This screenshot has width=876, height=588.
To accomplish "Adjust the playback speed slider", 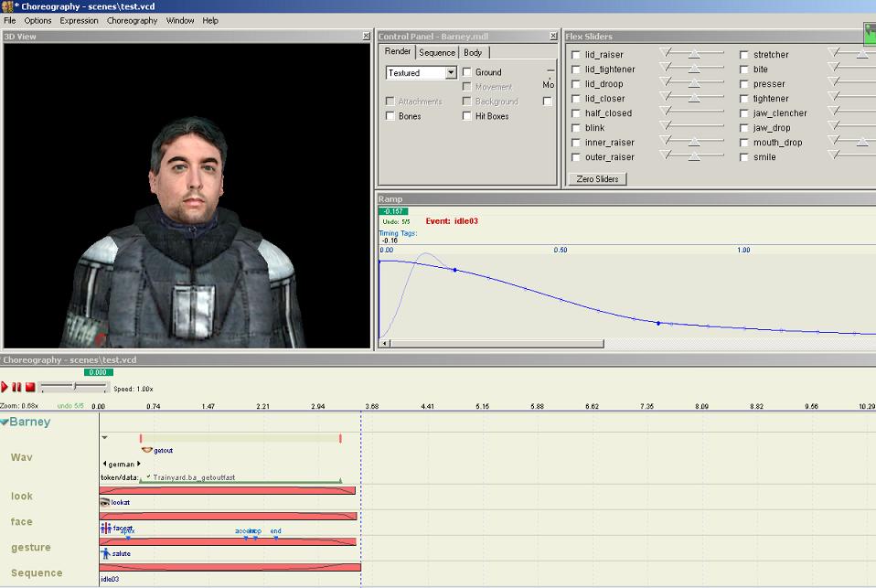I will coord(74,387).
